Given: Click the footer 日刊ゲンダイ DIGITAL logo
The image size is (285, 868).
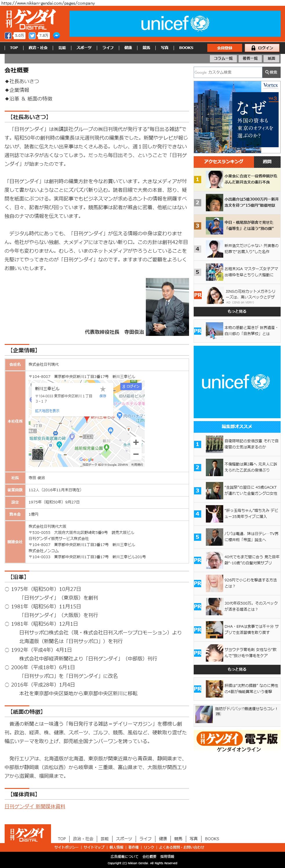Looking at the screenshot, I should point(28,834).
